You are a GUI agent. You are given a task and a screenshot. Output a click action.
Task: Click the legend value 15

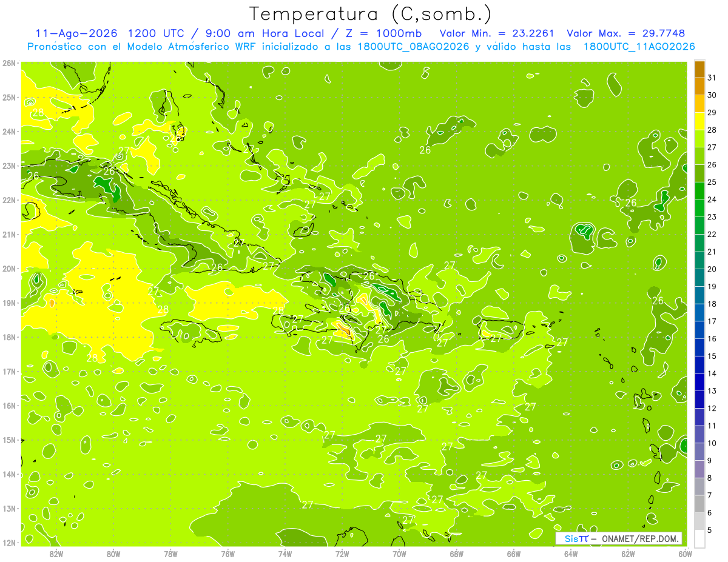point(712,356)
